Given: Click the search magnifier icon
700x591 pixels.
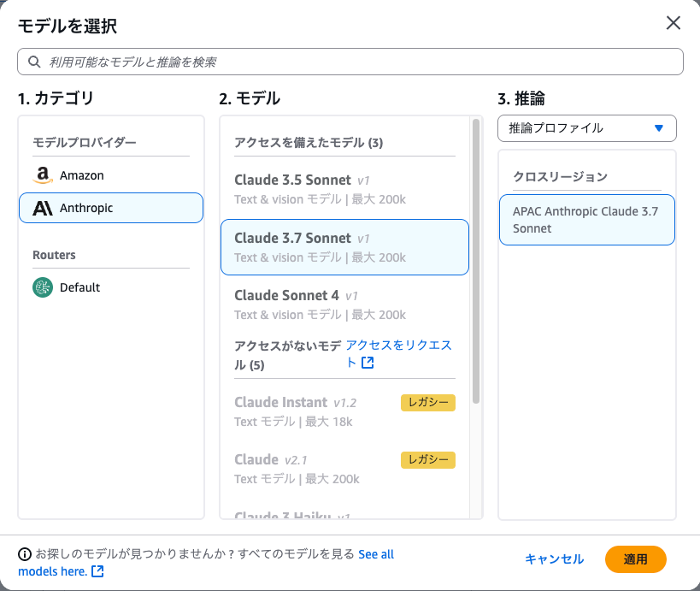Looking at the screenshot, I should pos(34,62).
